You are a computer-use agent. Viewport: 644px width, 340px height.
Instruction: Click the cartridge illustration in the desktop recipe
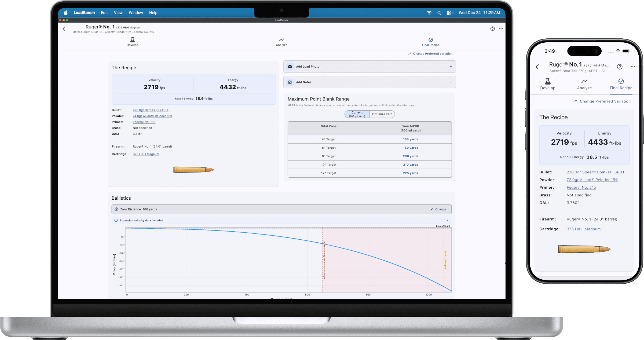point(193,170)
